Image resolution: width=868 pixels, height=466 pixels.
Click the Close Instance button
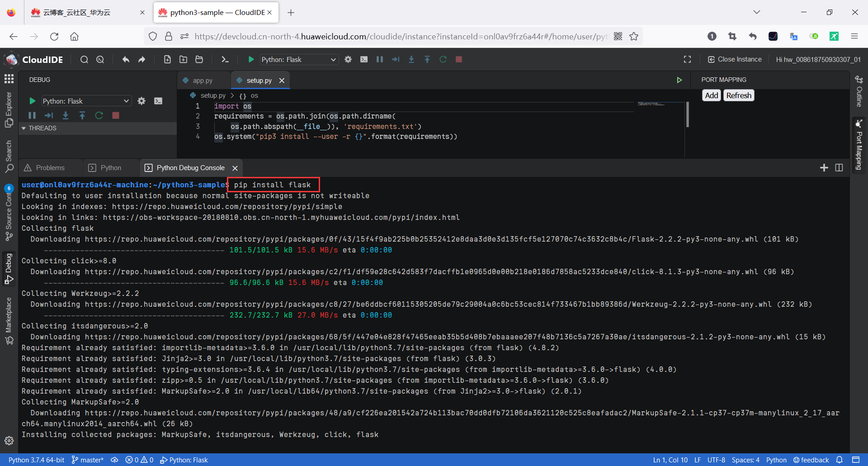(x=735, y=59)
